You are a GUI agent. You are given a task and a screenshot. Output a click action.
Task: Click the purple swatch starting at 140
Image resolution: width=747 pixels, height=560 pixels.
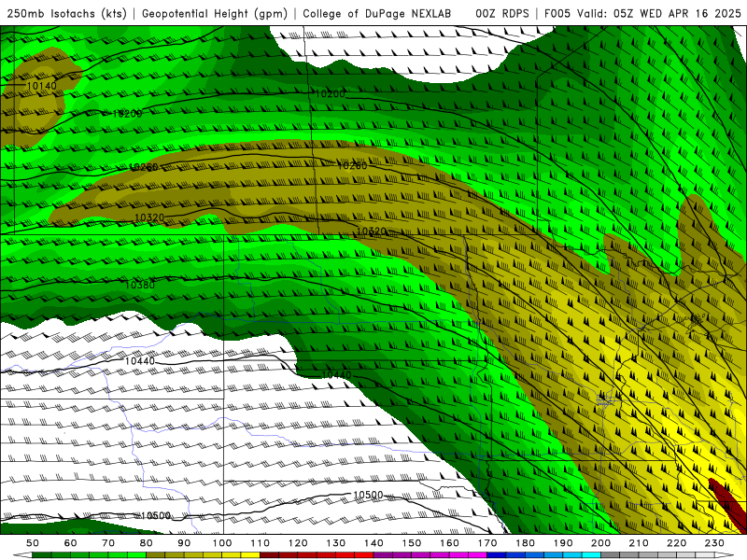click(x=384, y=555)
